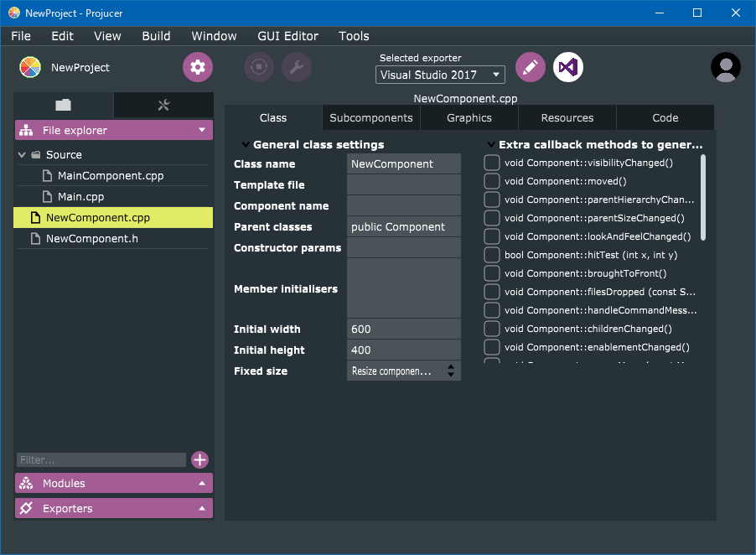Open the project settings gear icon
The image size is (756, 555).
[198, 67]
